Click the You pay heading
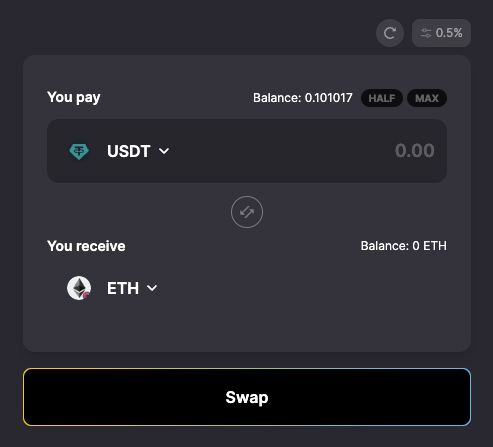493x447 pixels. click(x=74, y=97)
